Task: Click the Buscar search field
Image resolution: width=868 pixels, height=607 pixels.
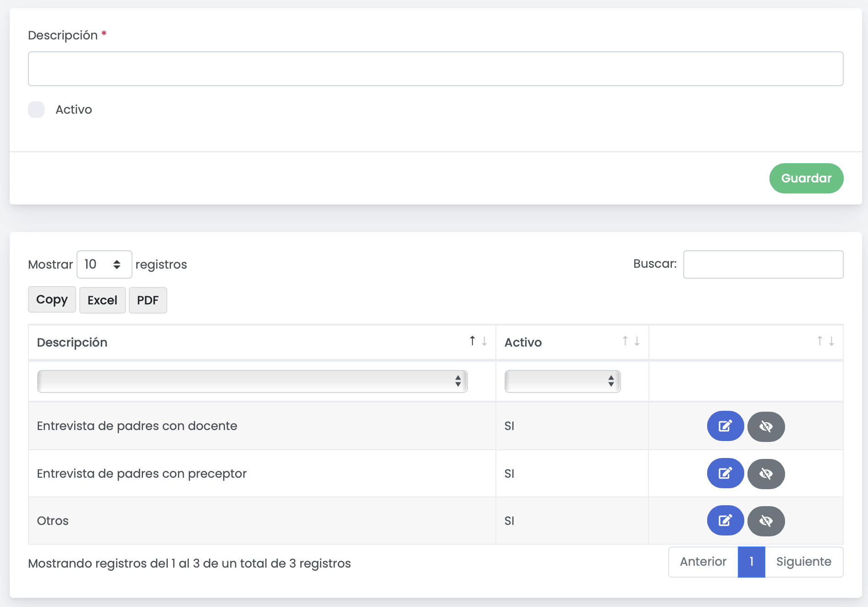Action: click(x=763, y=265)
